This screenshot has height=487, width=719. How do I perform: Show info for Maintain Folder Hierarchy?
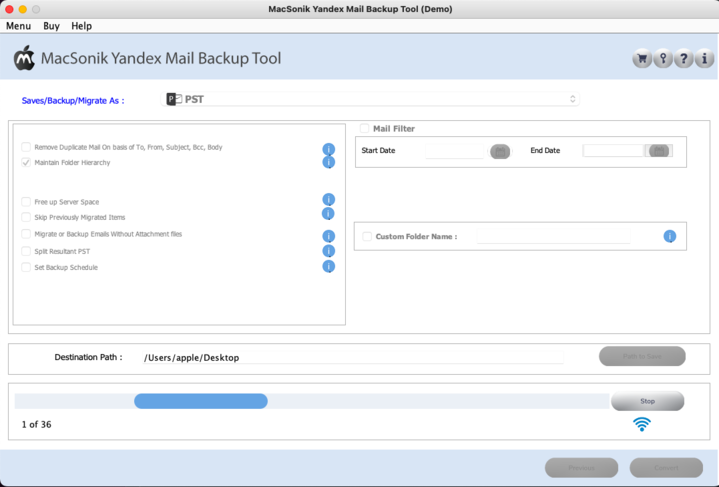click(x=328, y=162)
